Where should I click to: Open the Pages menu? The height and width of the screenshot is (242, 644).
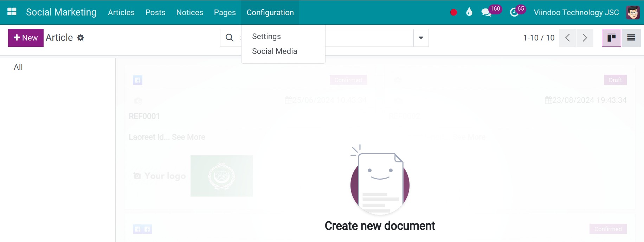(x=225, y=12)
